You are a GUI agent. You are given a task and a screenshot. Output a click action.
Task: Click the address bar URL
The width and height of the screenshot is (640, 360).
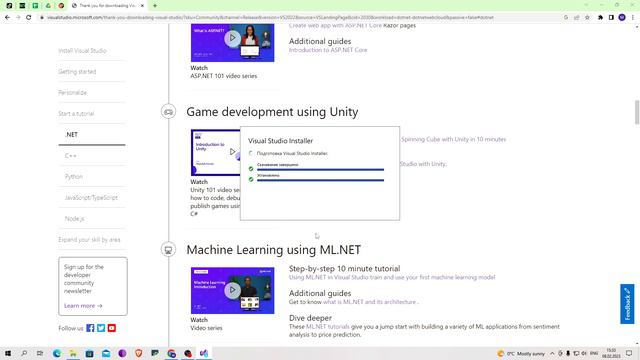pyautogui.click(x=270, y=18)
